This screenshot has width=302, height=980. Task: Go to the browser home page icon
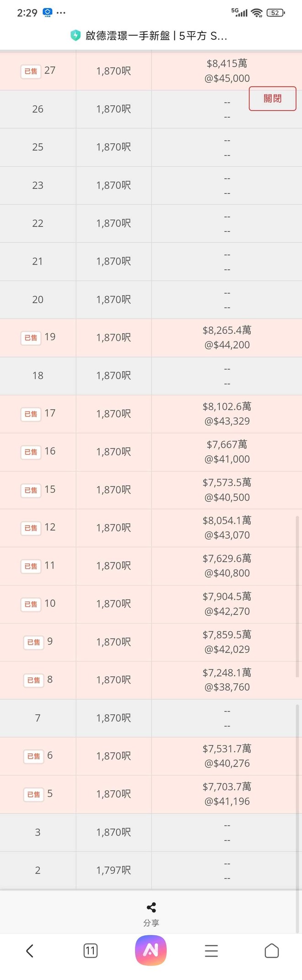click(x=272, y=951)
